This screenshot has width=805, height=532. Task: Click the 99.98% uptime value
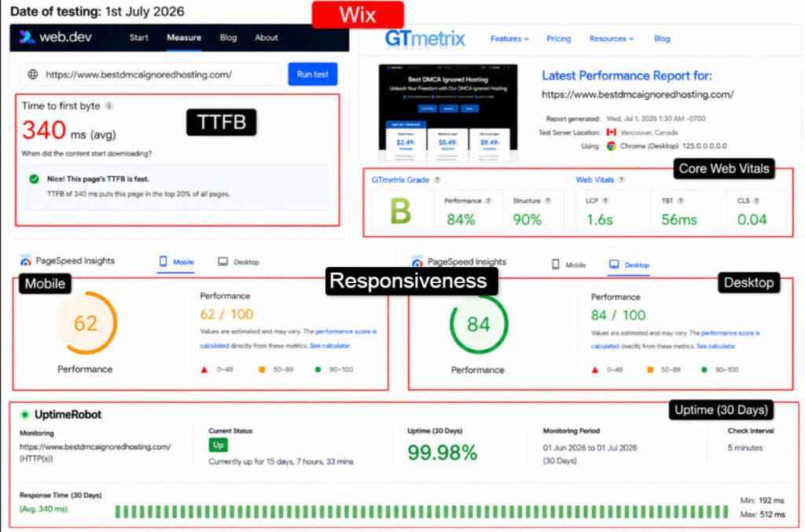coord(442,453)
